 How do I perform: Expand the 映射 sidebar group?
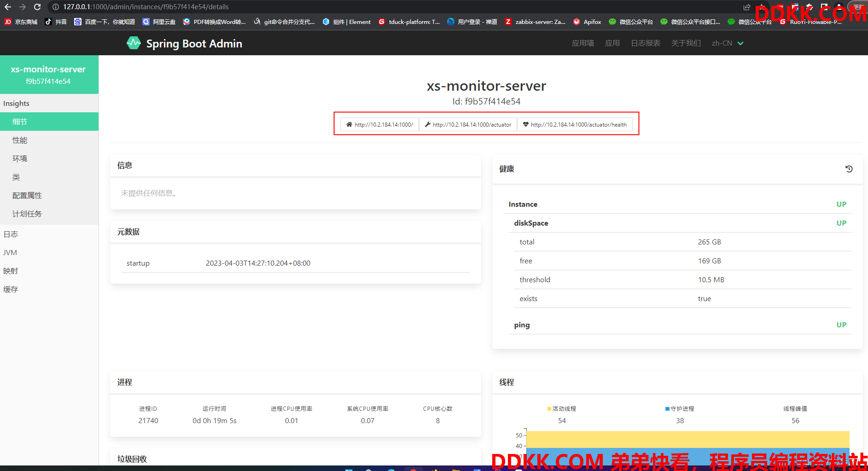click(49, 271)
